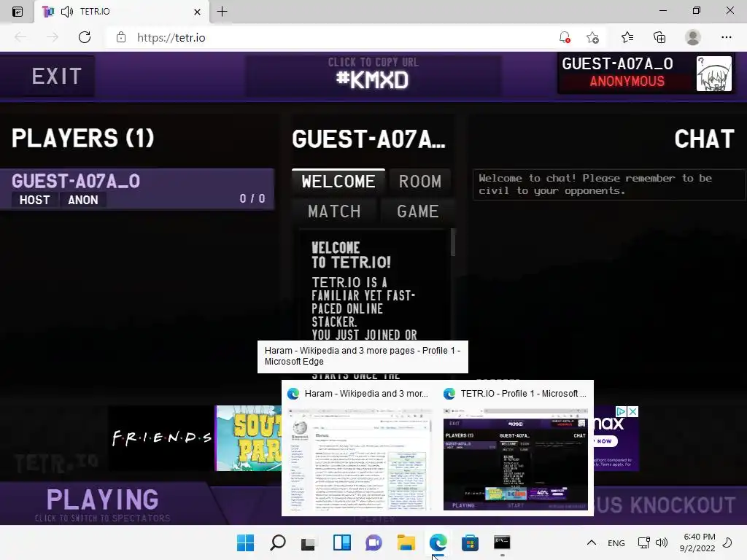Open Windows Start menu
Viewport: 747px width, 560px height.
[x=246, y=542]
